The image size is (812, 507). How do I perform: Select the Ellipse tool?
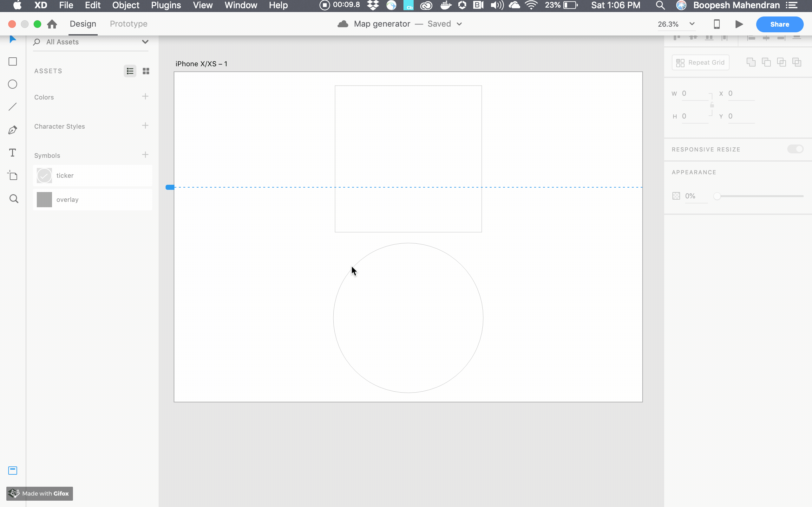pyautogui.click(x=13, y=84)
